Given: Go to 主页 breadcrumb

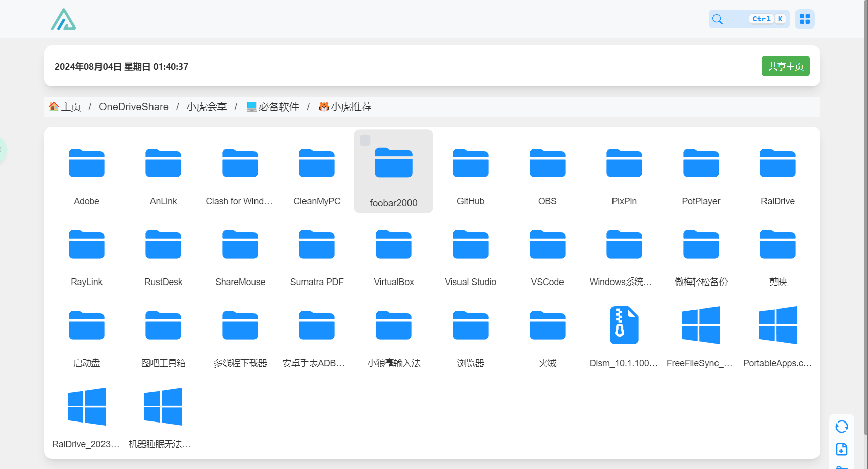Looking at the screenshot, I should 65,107.
